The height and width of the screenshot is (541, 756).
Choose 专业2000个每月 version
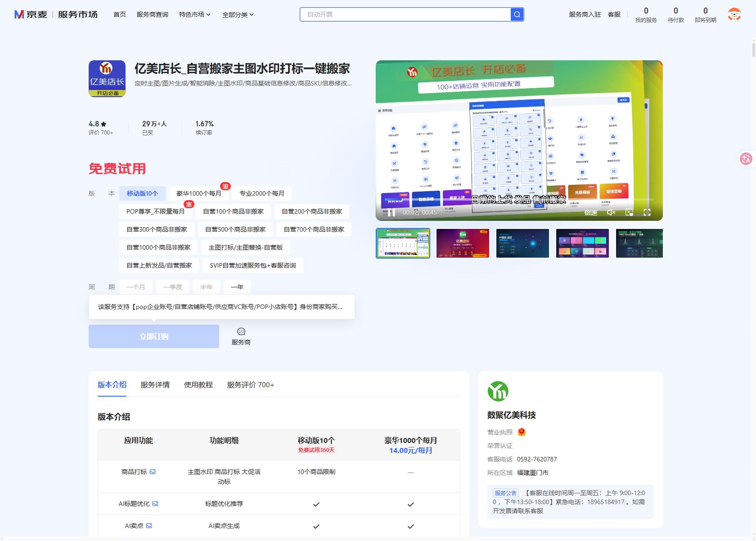coord(262,193)
